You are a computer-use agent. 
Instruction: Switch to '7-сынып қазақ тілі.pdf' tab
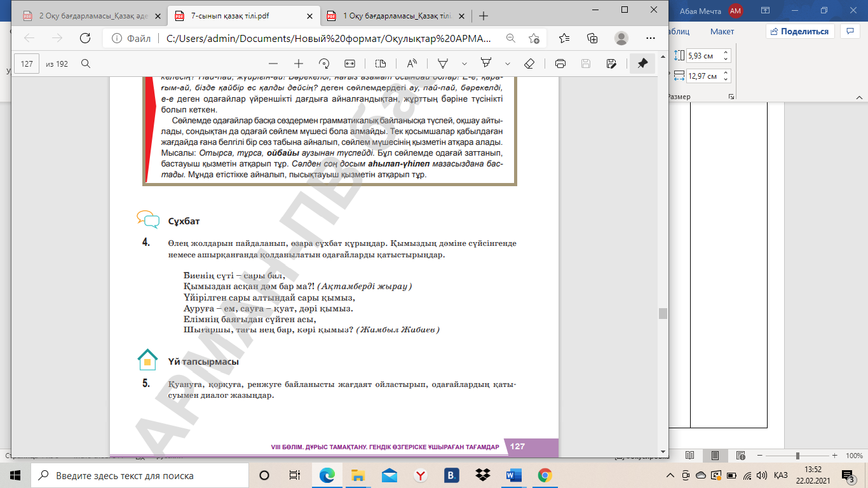pyautogui.click(x=243, y=16)
